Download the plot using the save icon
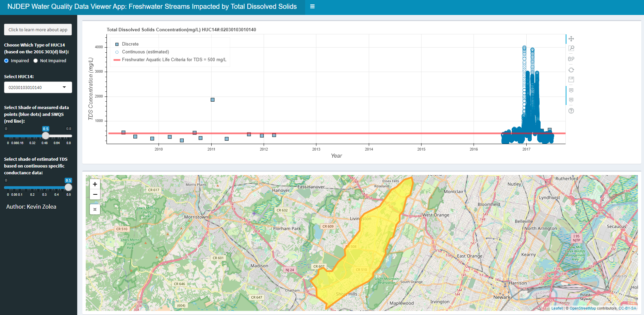Viewport: 644px width, 315px height. pyautogui.click(x=571, y=79)
